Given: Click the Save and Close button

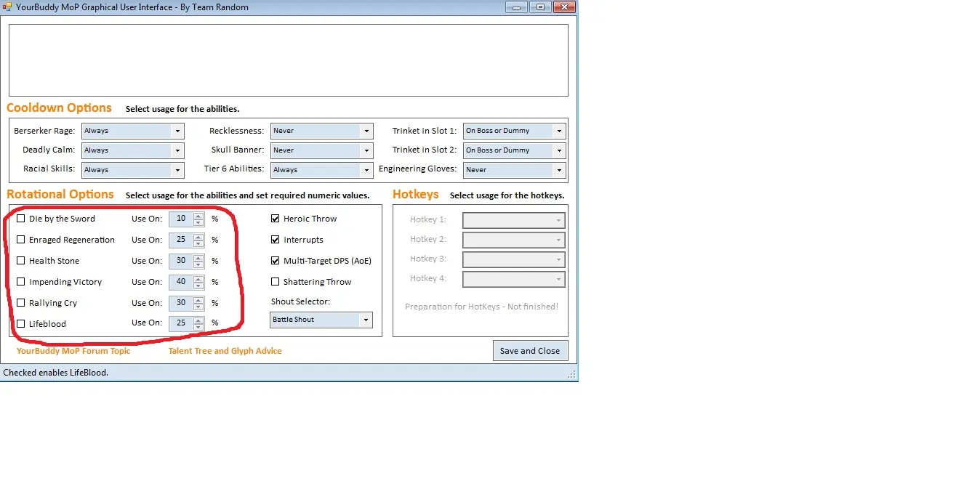Looking at the screenshot, I should pos(530,351).
